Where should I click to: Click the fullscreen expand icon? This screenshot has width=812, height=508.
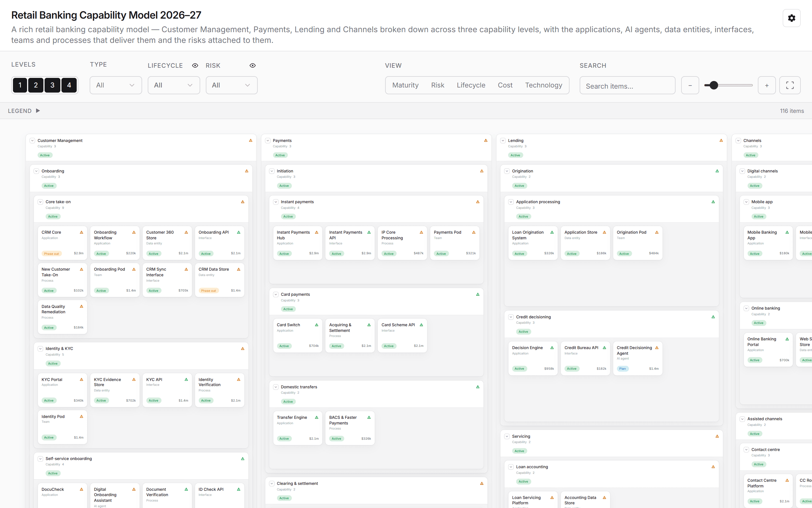pyautogui.click(x=789, y=85)
